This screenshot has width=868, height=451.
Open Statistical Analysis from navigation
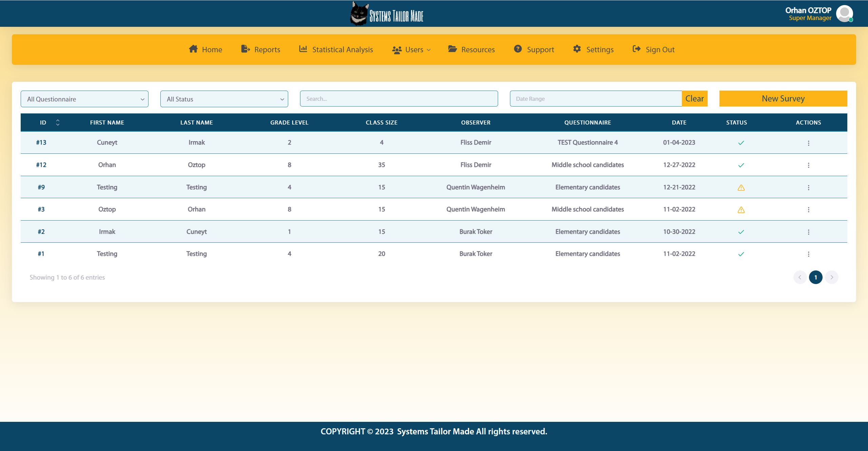coord(336,50)
